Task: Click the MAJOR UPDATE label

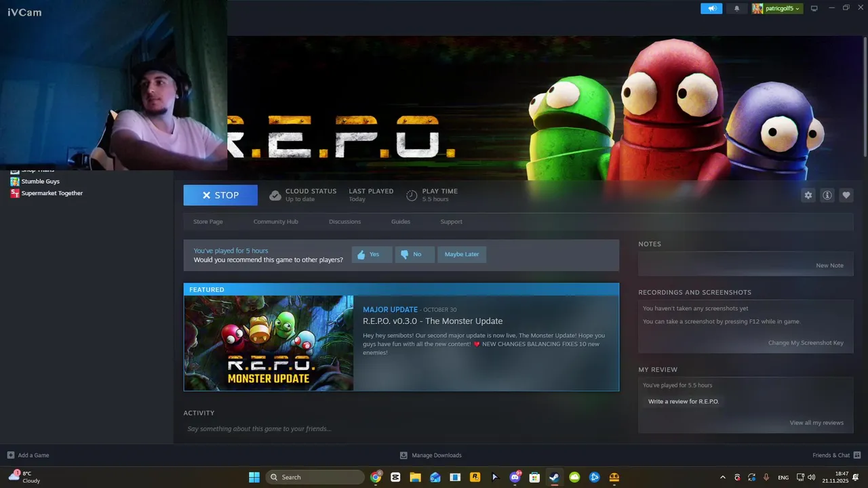Action: point(390,310)
